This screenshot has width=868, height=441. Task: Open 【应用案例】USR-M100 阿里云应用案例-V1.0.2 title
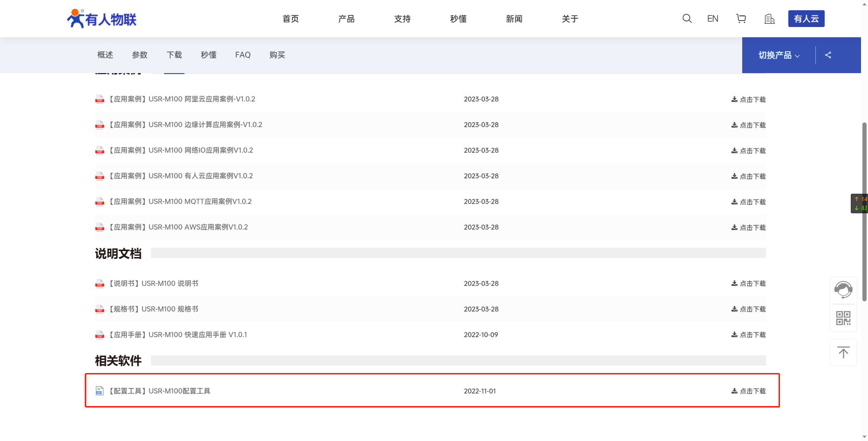pos(182,99)
